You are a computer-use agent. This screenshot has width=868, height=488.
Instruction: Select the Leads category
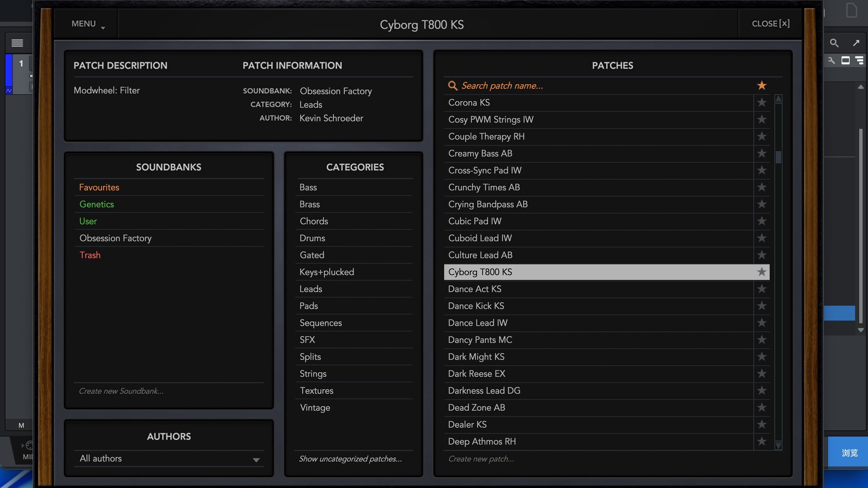[x=311, y=289]
